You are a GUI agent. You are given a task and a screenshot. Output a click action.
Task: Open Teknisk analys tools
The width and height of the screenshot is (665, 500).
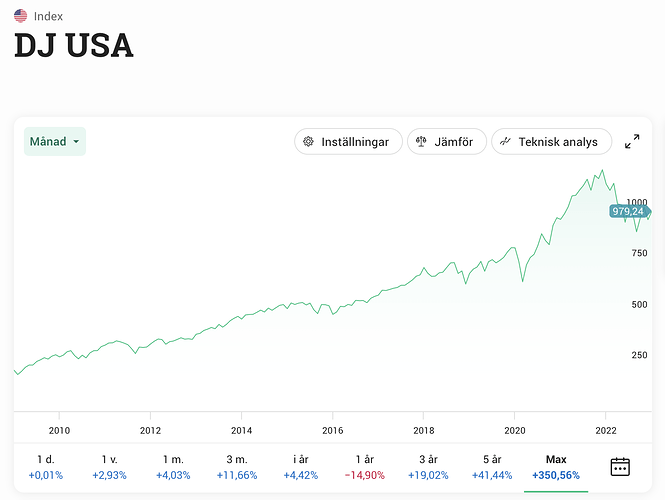pos(551,142)
